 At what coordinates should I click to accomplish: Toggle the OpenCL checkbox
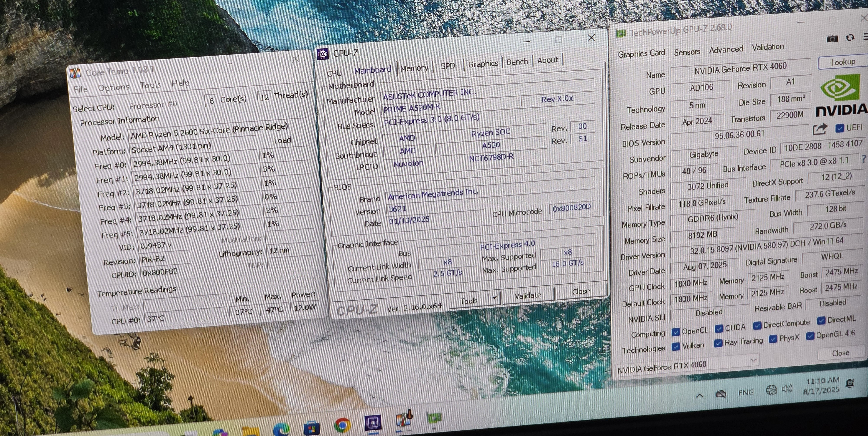coord(676,332)
